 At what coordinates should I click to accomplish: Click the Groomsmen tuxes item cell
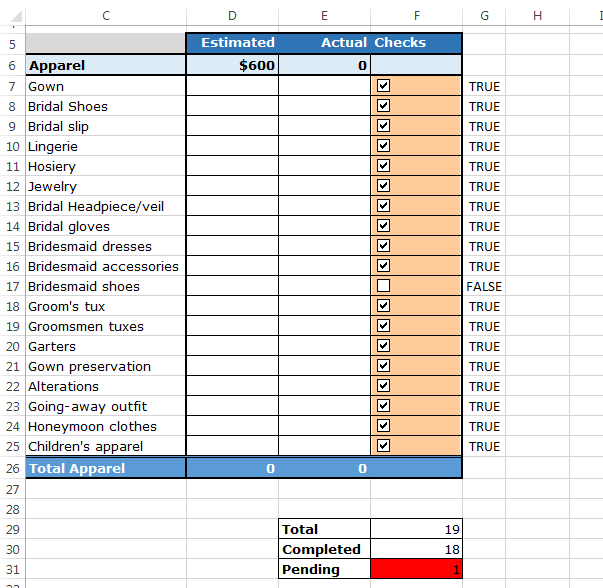click(106, 326)
